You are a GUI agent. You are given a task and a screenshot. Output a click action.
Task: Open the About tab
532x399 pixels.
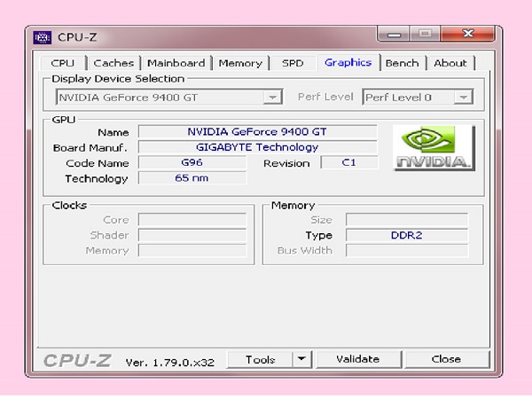(450, 63)
